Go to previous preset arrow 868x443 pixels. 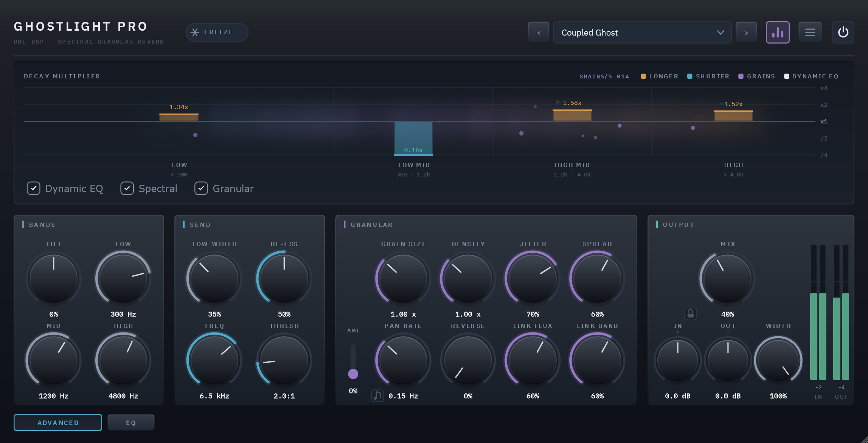pos(539,33)
